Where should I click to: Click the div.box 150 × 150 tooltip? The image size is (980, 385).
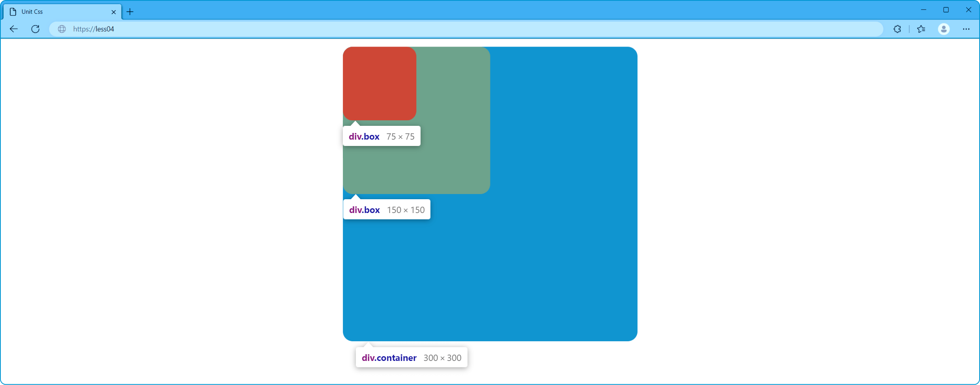(387, 209)
